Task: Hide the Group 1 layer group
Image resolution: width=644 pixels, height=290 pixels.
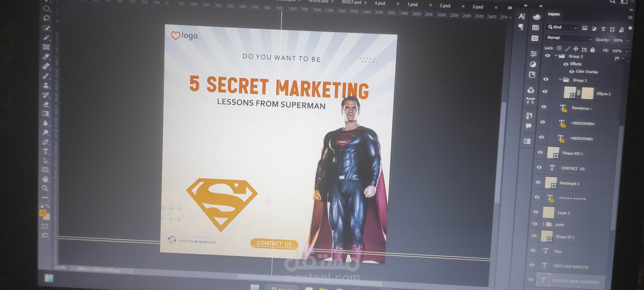Action: 546,79
